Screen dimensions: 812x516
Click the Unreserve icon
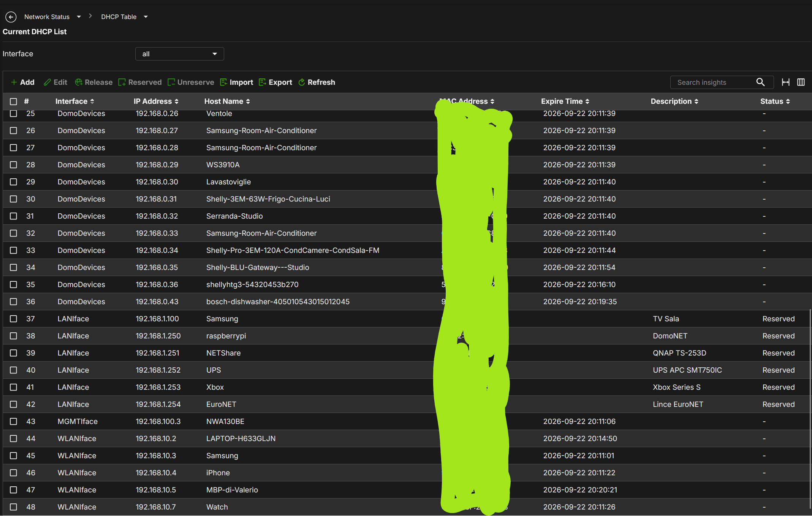tap(171, 82)
